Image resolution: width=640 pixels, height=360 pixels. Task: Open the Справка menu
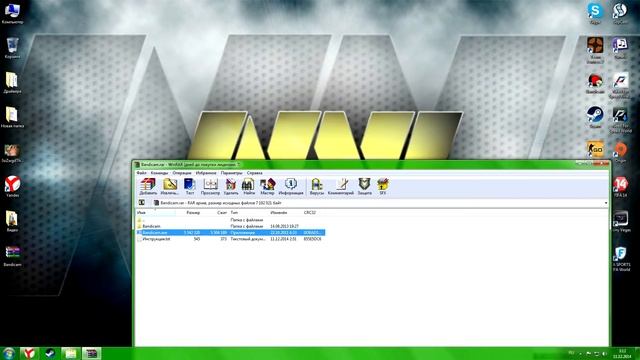pos(255,173)
